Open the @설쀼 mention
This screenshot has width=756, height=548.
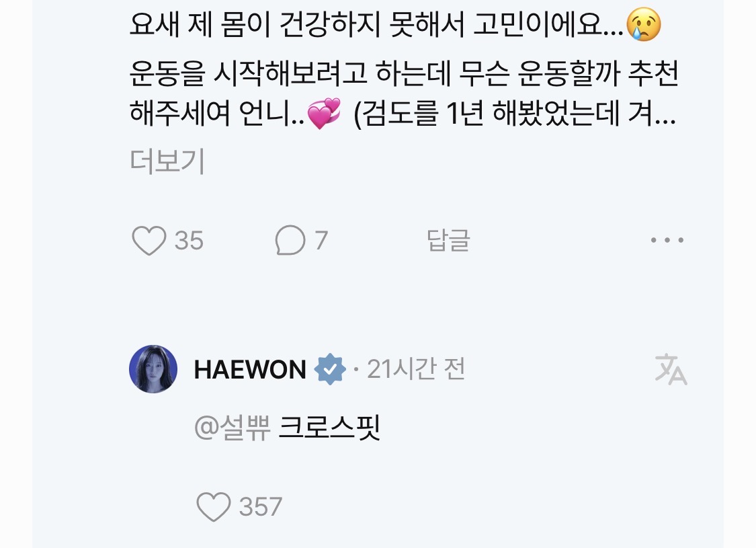[x=233, y=428]
